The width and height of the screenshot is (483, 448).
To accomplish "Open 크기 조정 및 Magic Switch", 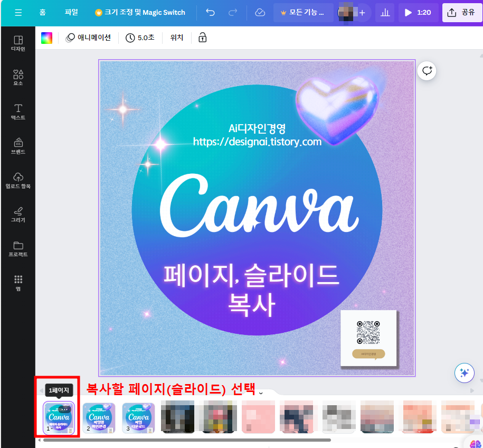I will [140, 13].
